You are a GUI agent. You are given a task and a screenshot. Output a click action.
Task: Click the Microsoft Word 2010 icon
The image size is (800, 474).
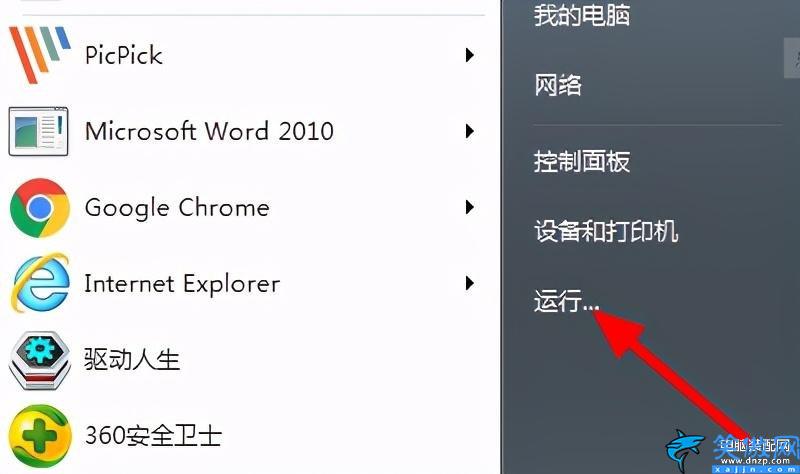pyautogui.click(x=39, y=131)
